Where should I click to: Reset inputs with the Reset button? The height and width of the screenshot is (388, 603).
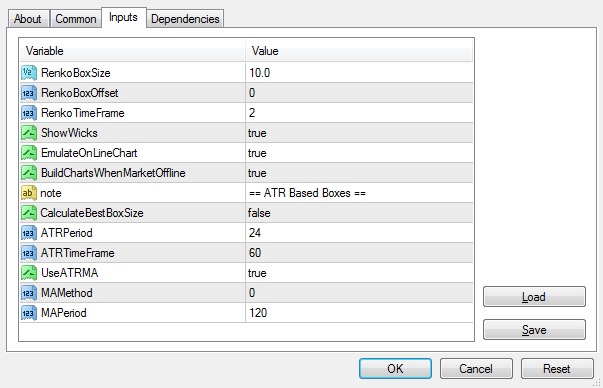coord(557,368)
